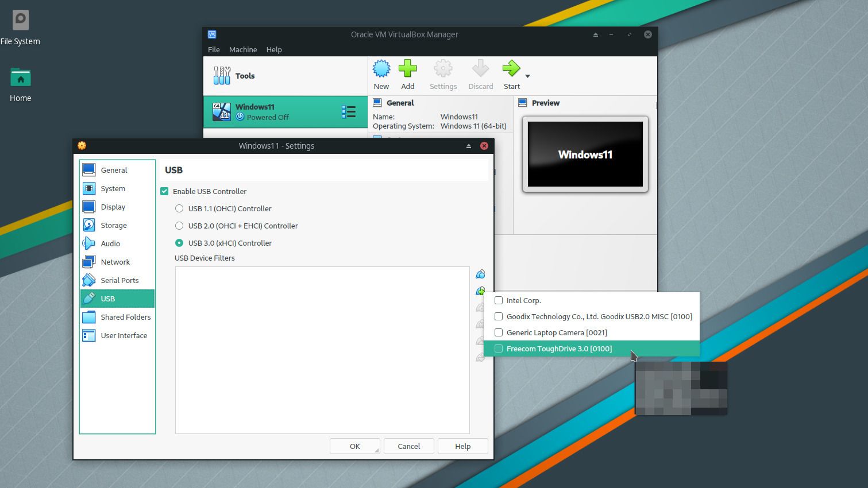The width and height of the screenshot is (868, 488).
Task: Click the Windows11 preview thumbnail
Action: (x=585, y=154)
